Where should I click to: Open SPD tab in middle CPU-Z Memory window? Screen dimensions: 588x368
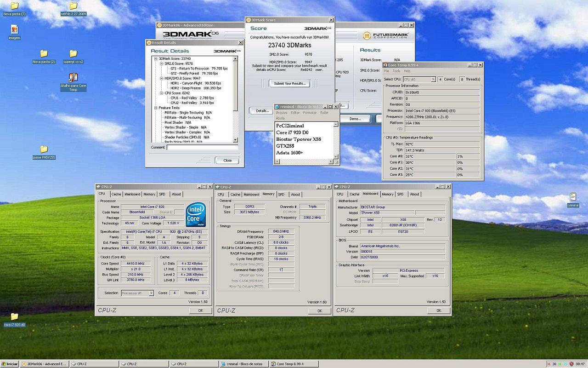tap(281, 194)
